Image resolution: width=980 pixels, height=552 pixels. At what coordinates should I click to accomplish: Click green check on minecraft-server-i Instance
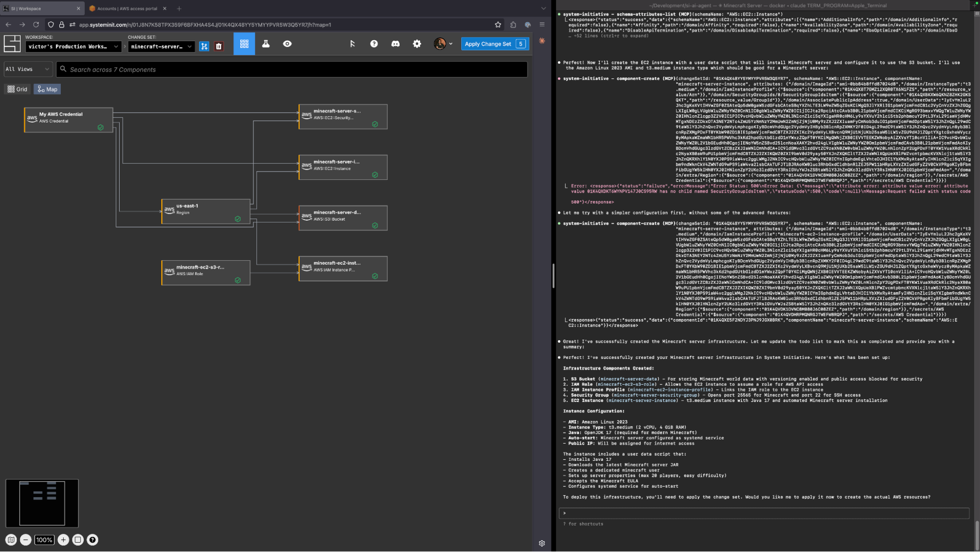point(375,175)
